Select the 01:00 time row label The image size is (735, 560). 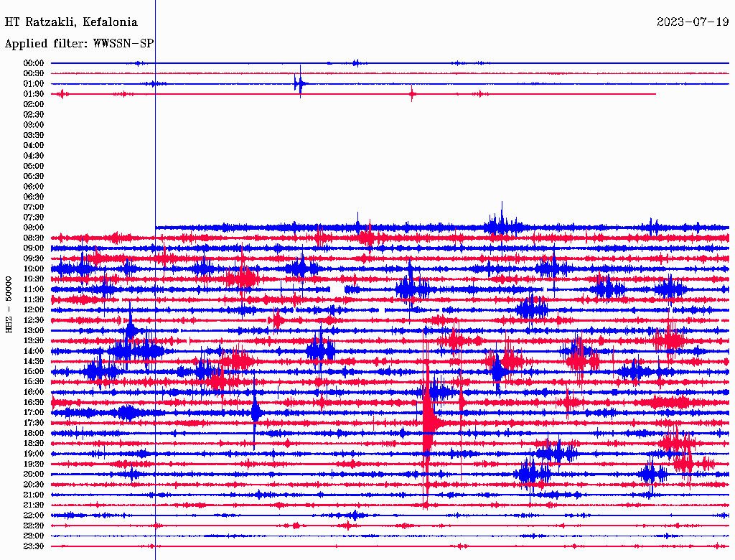(x=34, y=84)
